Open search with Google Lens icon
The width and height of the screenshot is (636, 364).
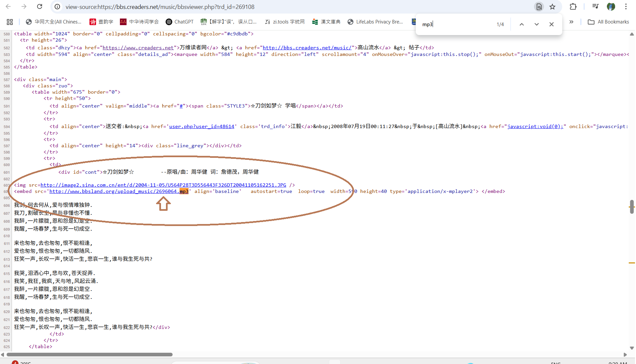[x=539, y=6]
